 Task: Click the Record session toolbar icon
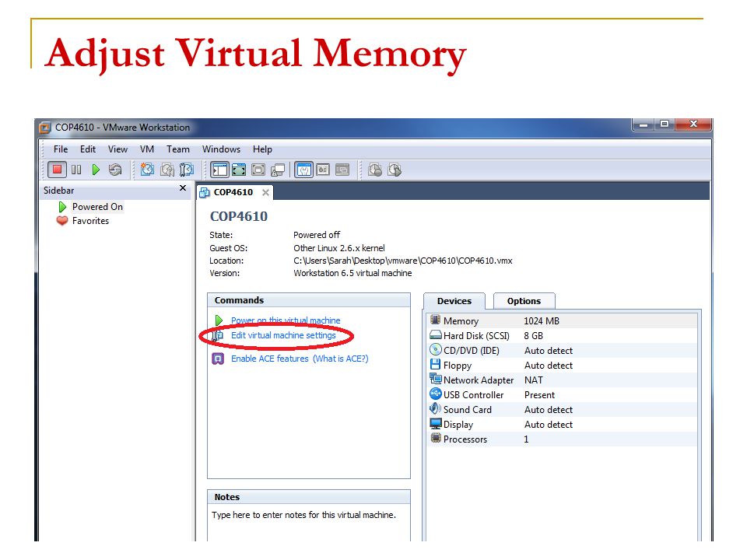(x=375, y=170)
